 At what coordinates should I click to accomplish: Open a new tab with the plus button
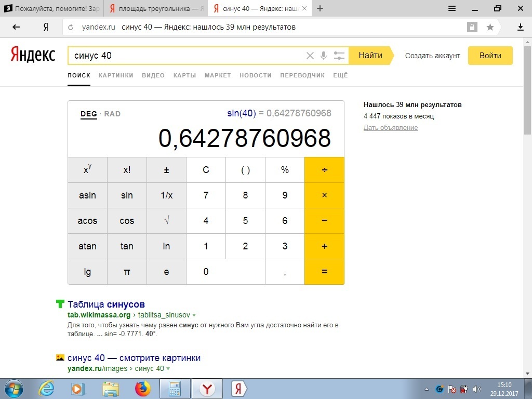click(x=320, y=8)
